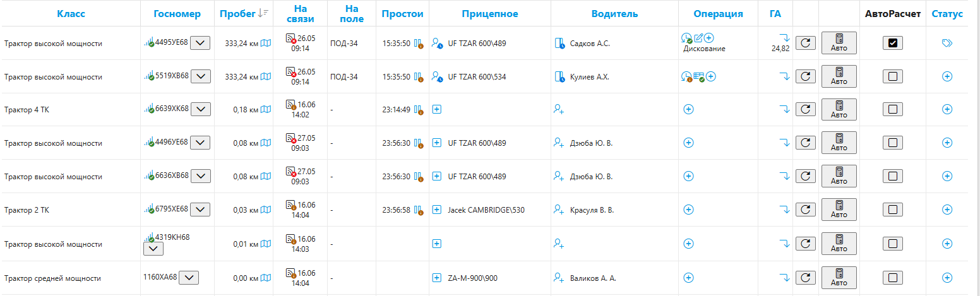Add operation plus icon for Красуля В. В.
This screenshot has height=296, width=980.
coord(689,210)
